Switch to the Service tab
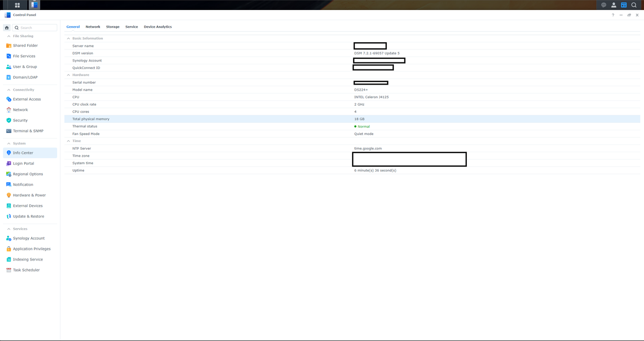644x341 pixels. click(x=132, y=27)
